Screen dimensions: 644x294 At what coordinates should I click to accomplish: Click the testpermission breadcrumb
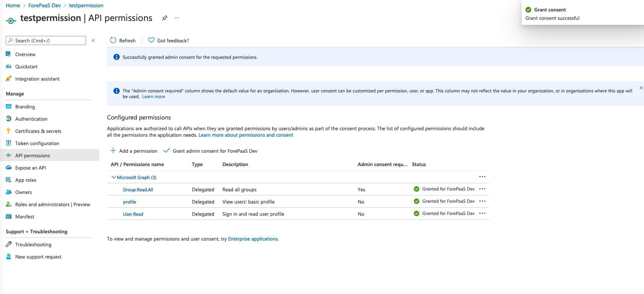(x=86, y=5)
